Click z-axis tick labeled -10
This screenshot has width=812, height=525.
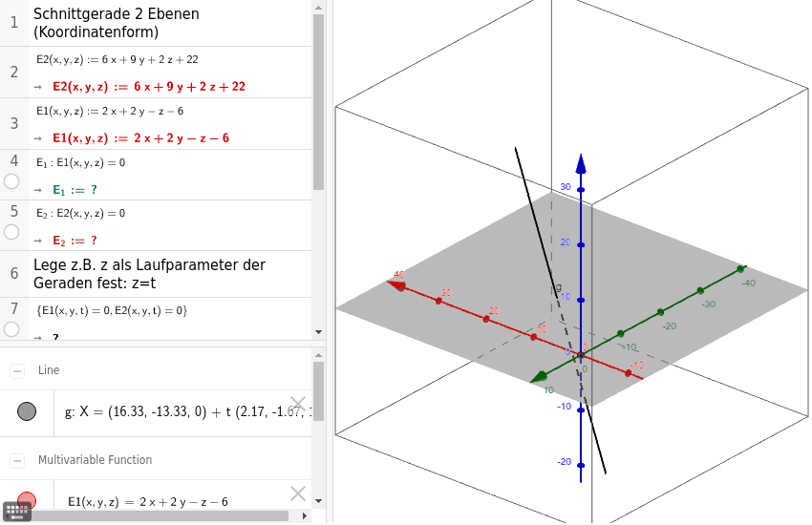581,410
